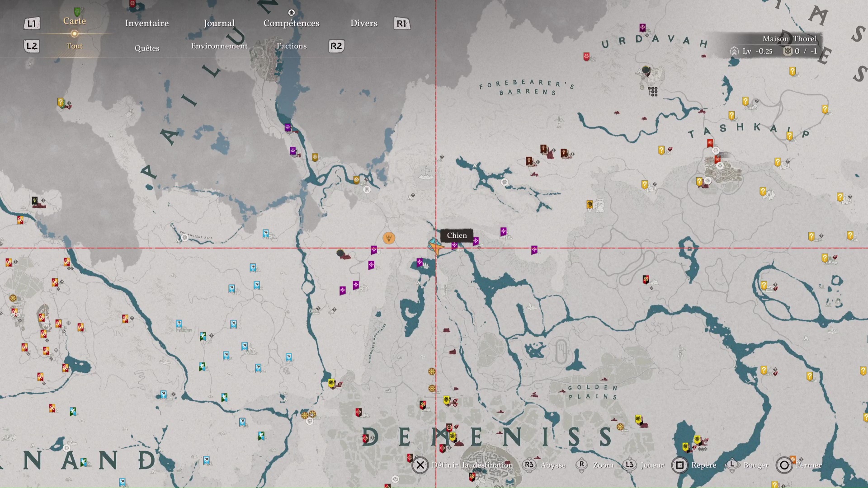Select the orange circular claw emblem marker
This screenshot has height=488, width=868.
click(389, 238)
